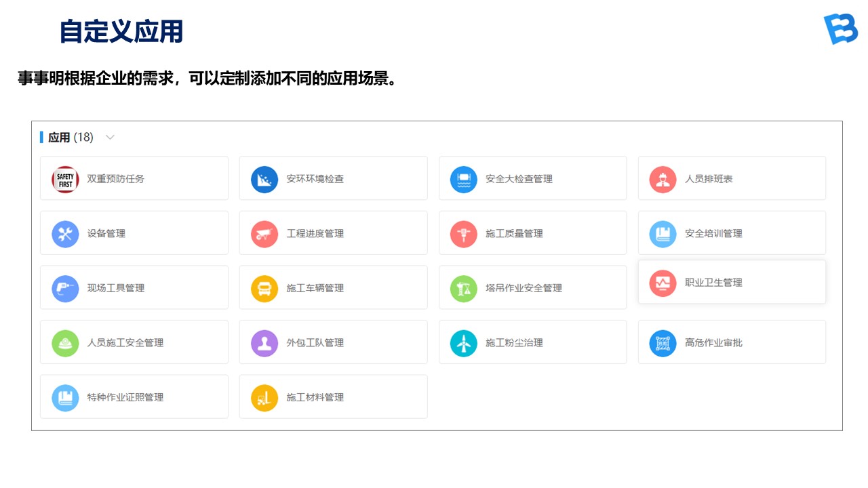Click the wrench icon for 设备管理

coord(65,234)
